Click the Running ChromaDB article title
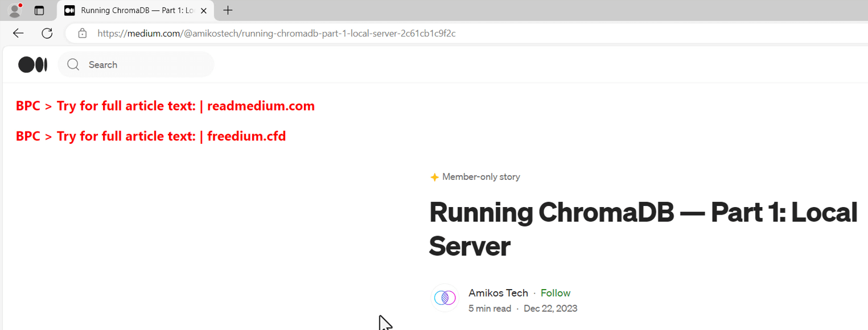The width and height of the screenshot is (868, 330). pos(643,229)
